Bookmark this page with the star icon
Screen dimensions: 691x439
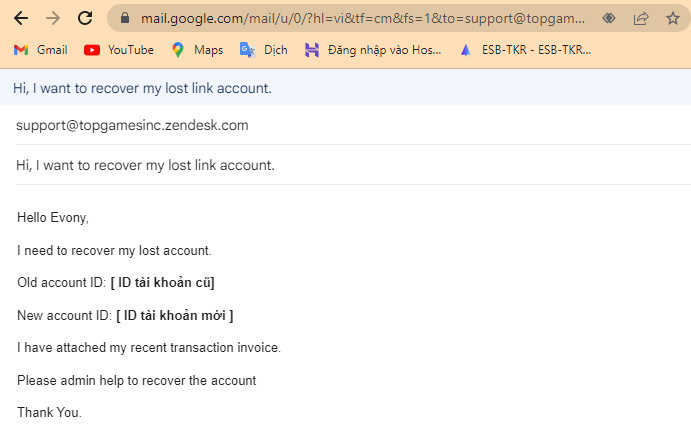point(673,18)
